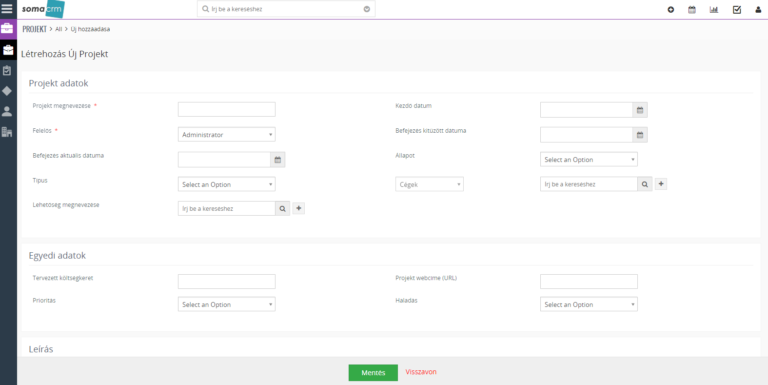Open the Prioritas dropdown
Screen dimensions: 768x385
(227, 305)
